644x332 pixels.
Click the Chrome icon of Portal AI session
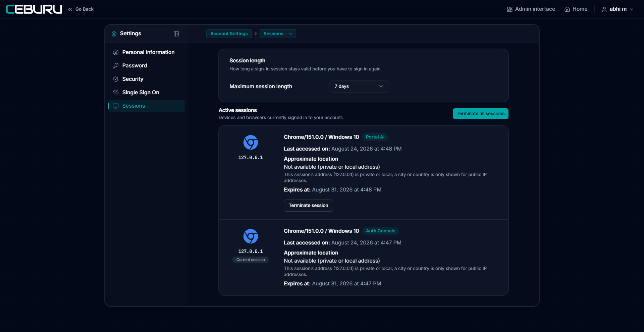coord(251,143)
